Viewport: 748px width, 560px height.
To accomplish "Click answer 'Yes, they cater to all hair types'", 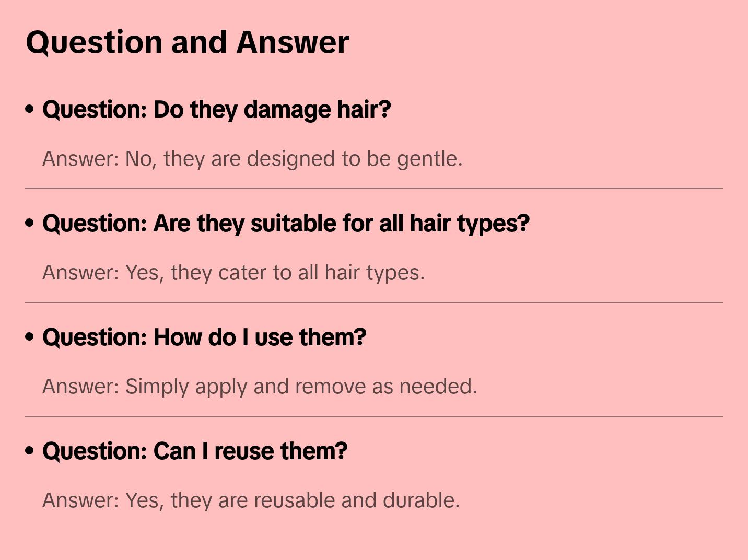I will point(233,273).
